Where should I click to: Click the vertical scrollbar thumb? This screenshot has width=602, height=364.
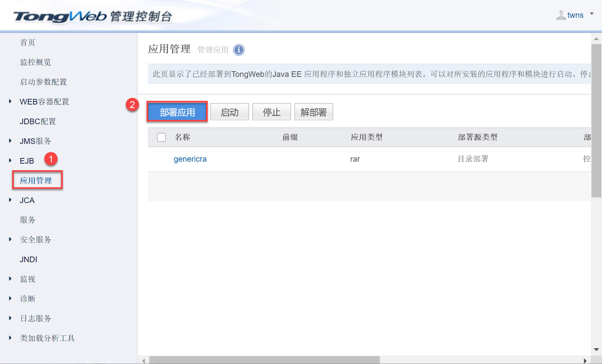click(x=596, y=121)
